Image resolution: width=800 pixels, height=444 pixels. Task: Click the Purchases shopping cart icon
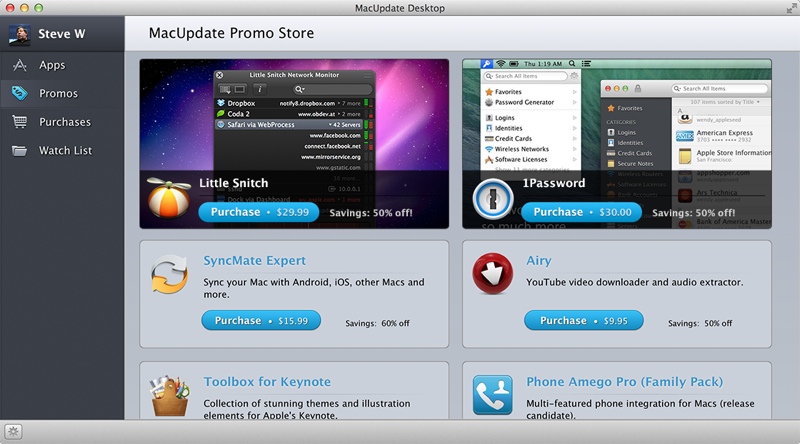click(x=19, y=122)
